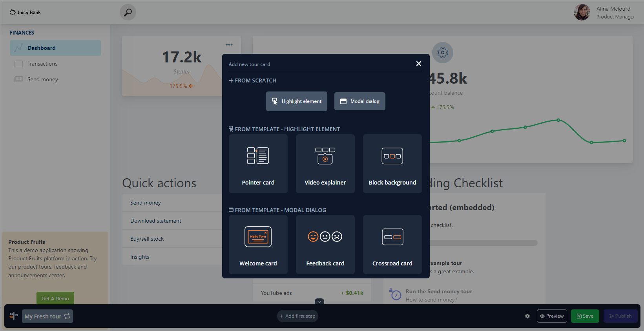Go to Send money in sidebar
Screen dimensions: 644x331
click(42, 79)
